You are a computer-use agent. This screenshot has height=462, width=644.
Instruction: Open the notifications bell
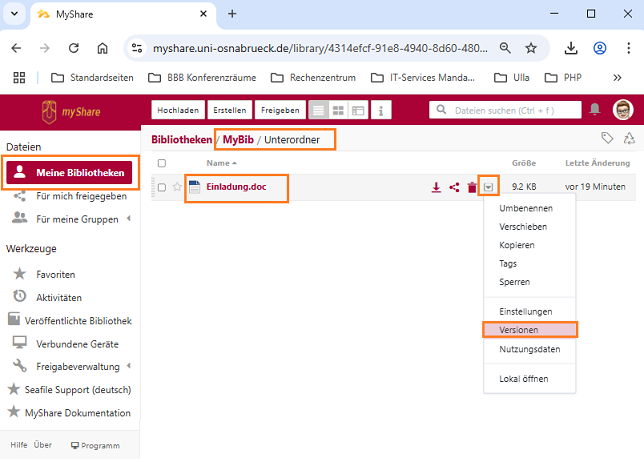coord(595,109)
